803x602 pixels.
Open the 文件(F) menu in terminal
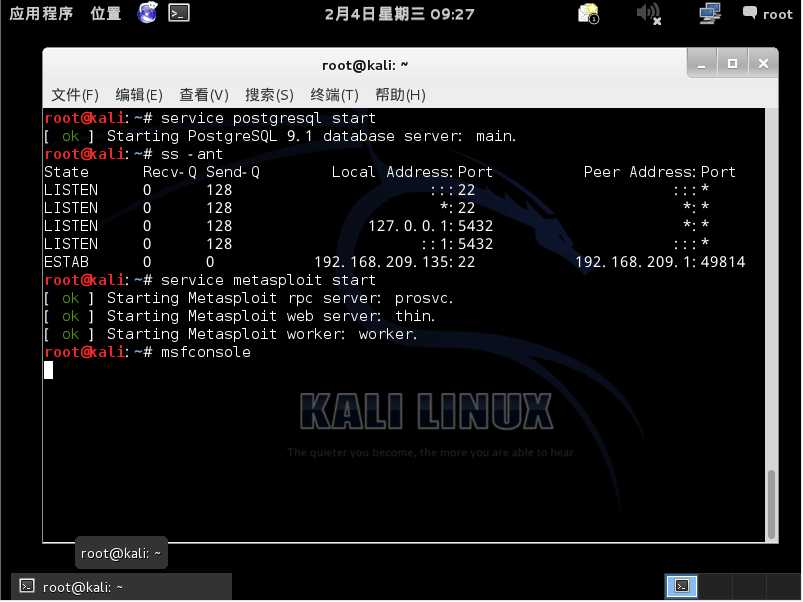(75, 95)
